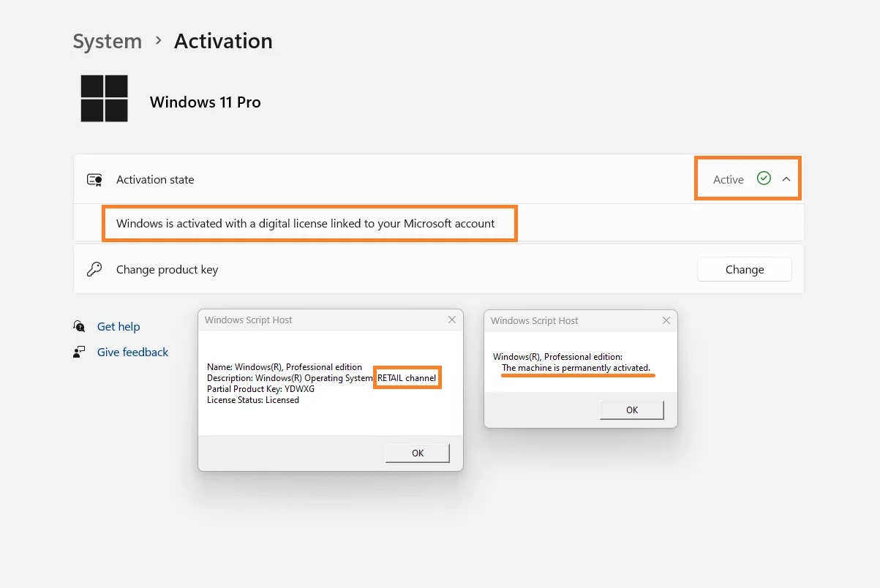
Task: Click the Get help icon
Action: tap(79, 326)
